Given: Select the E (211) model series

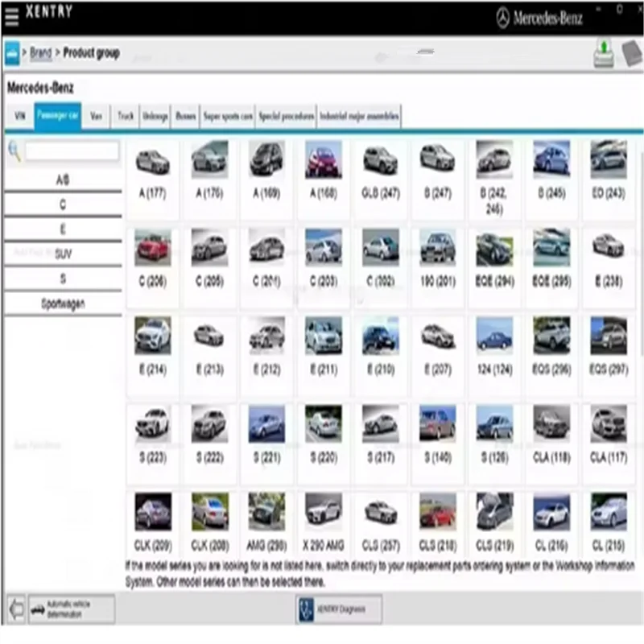Looking at the screenshot, I should (x=324, y=356).
